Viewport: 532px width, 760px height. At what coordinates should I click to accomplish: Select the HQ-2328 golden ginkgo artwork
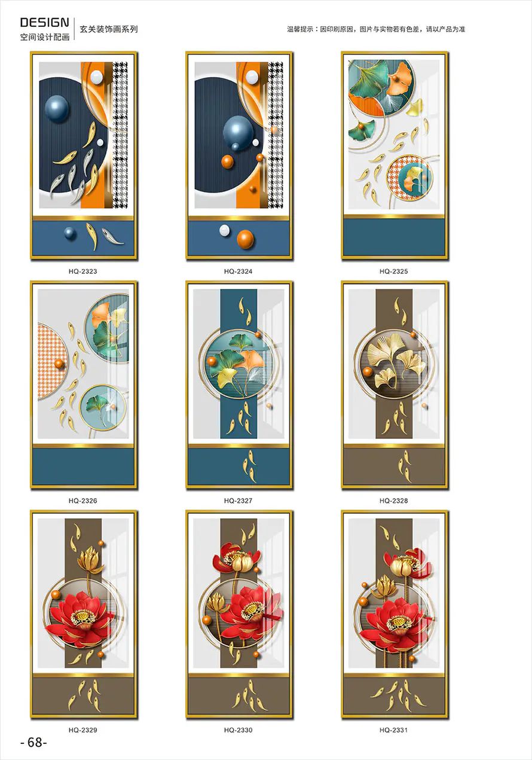point(395,385)
